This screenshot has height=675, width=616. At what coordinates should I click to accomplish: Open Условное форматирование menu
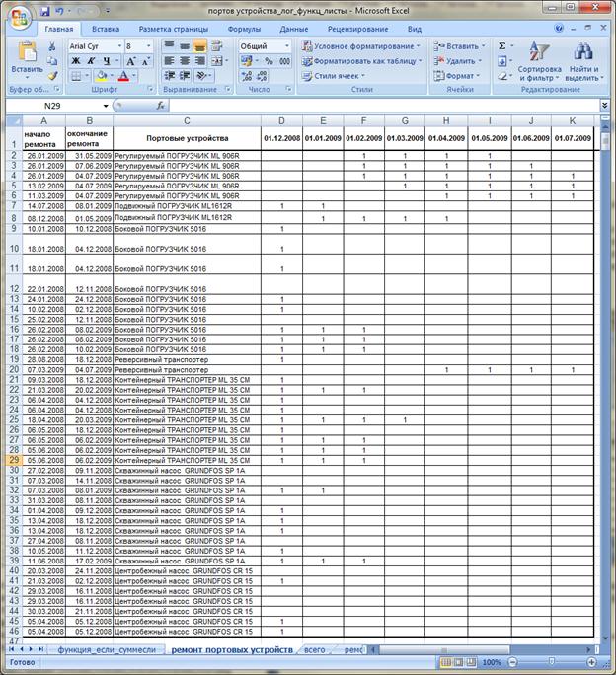click(x=361, y=46)
